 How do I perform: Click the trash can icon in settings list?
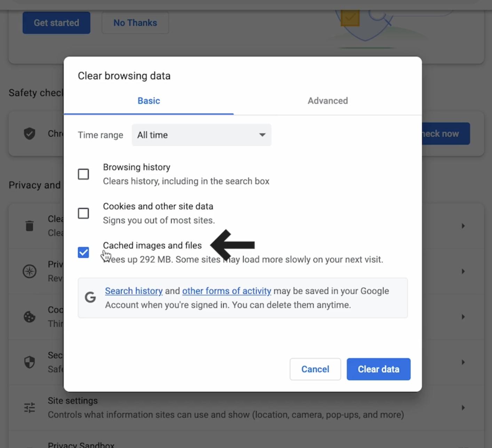tap(30, 226)
